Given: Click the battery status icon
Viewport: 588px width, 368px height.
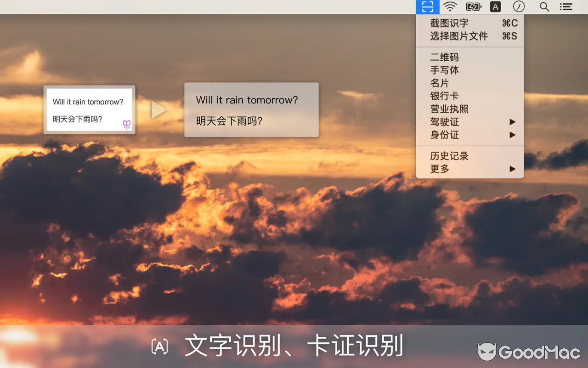Looking at the screenshot, I should click(x=473, y=7).
